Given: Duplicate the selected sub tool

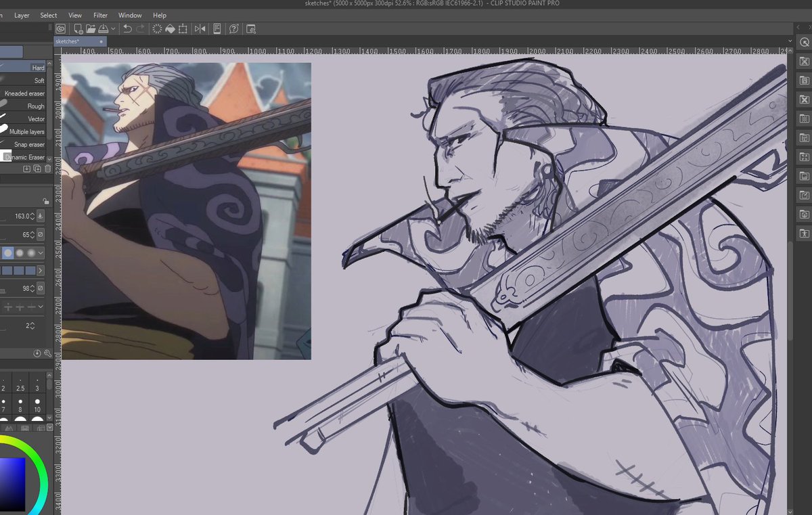Looking at the screenshot, I should tap(37, 169).
